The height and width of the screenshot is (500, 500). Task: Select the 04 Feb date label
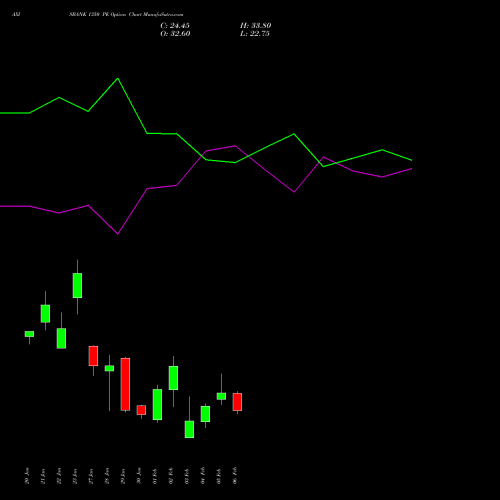(x=203, y=476)
